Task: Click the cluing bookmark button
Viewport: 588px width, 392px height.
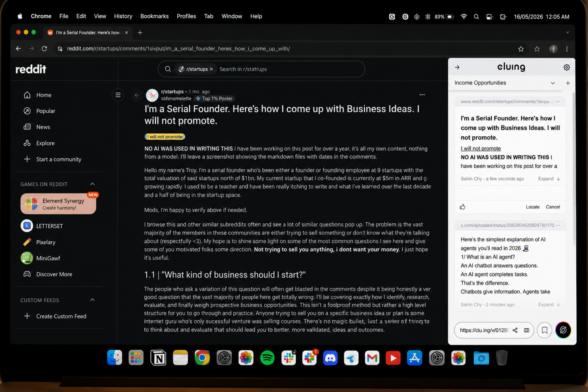Action: click(544, 330)
